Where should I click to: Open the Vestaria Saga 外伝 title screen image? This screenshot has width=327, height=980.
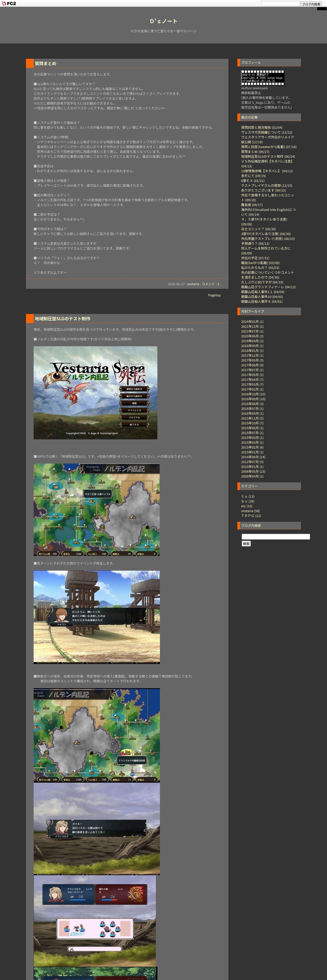(x=95, y=393)
